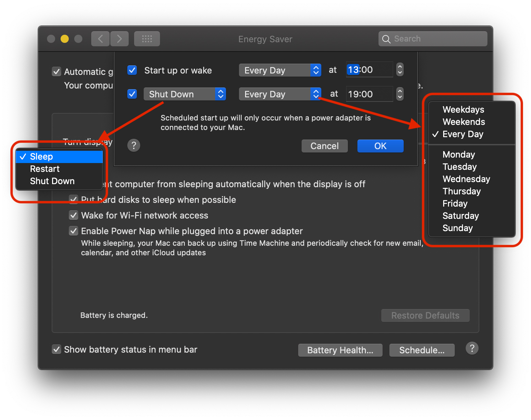The image size is (531, 420).
Task: Click the 19:00 time field
Action: (369, 94)
